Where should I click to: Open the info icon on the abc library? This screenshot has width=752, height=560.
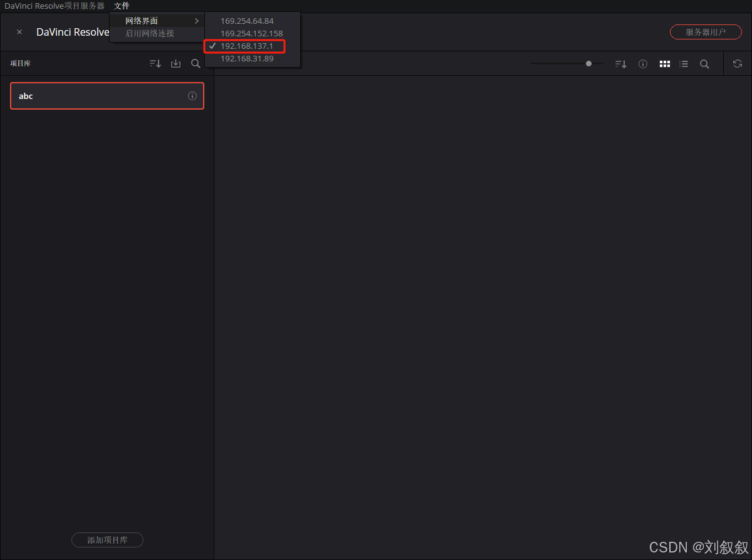point(192,95)
